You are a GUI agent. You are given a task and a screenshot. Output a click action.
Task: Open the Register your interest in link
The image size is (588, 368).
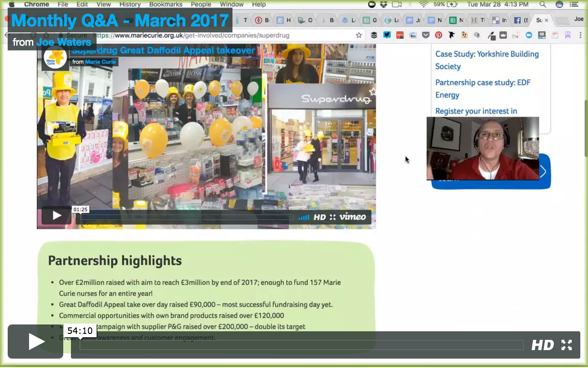(476, 111)
